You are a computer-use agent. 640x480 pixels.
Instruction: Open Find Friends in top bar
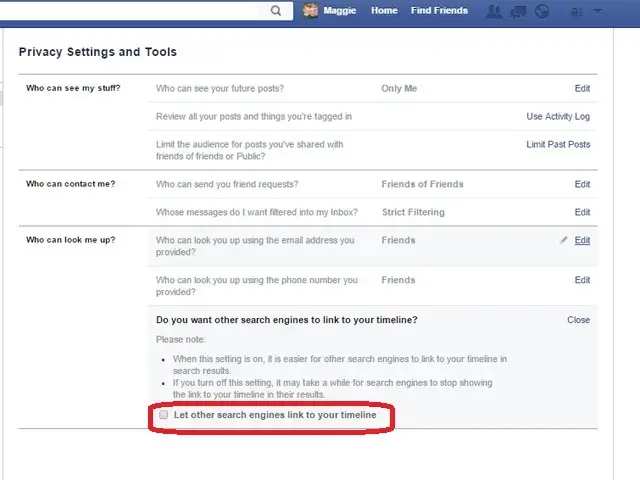pyautogui.click(x=438, y=11)
